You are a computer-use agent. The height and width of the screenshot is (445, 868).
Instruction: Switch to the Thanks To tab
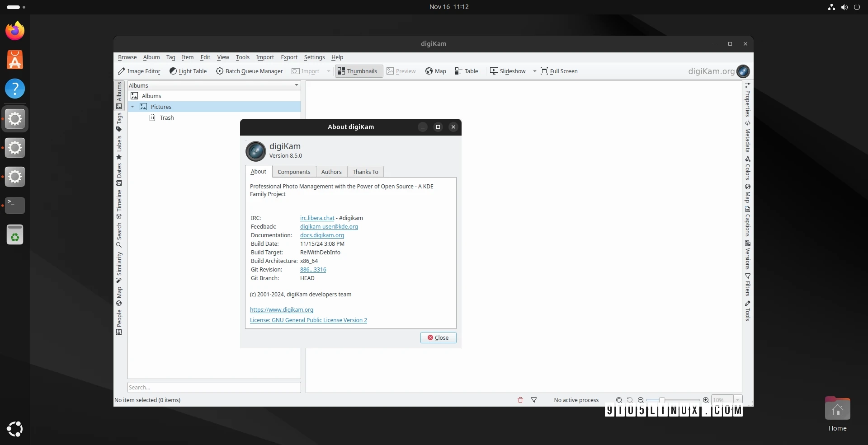365,172
